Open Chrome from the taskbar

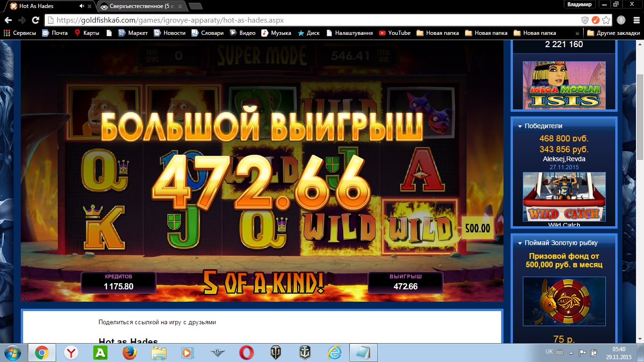[41, 353]
